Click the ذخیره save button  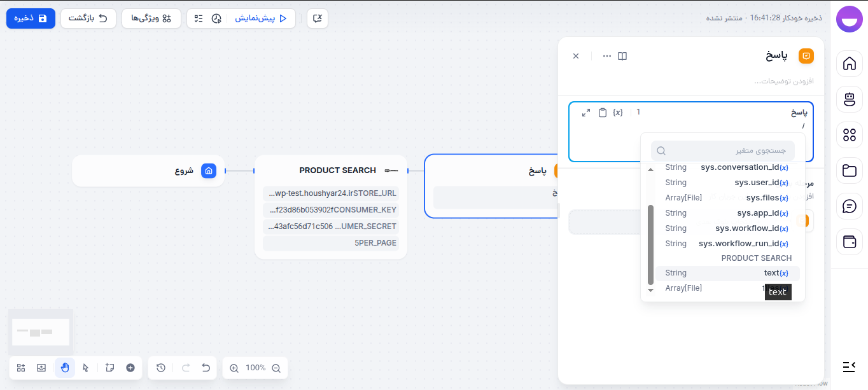pos(31,18)
